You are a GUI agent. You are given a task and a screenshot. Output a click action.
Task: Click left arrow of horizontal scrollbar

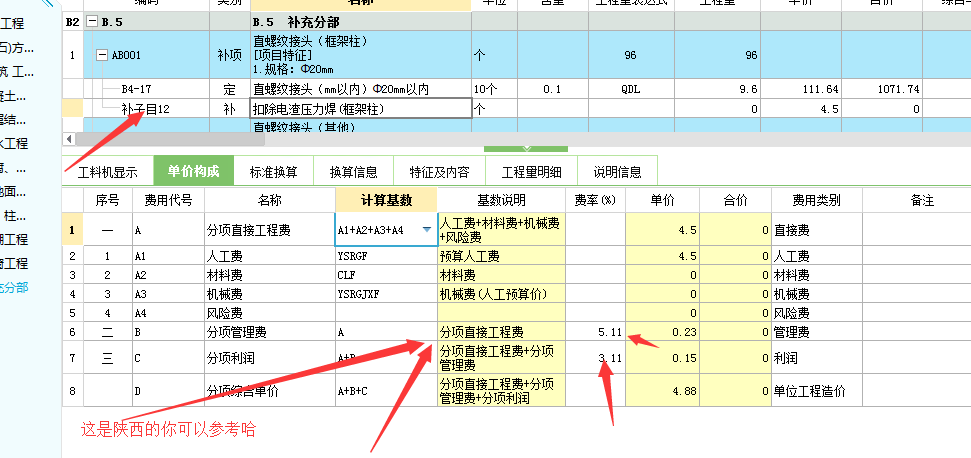click(x=69, y=139)
